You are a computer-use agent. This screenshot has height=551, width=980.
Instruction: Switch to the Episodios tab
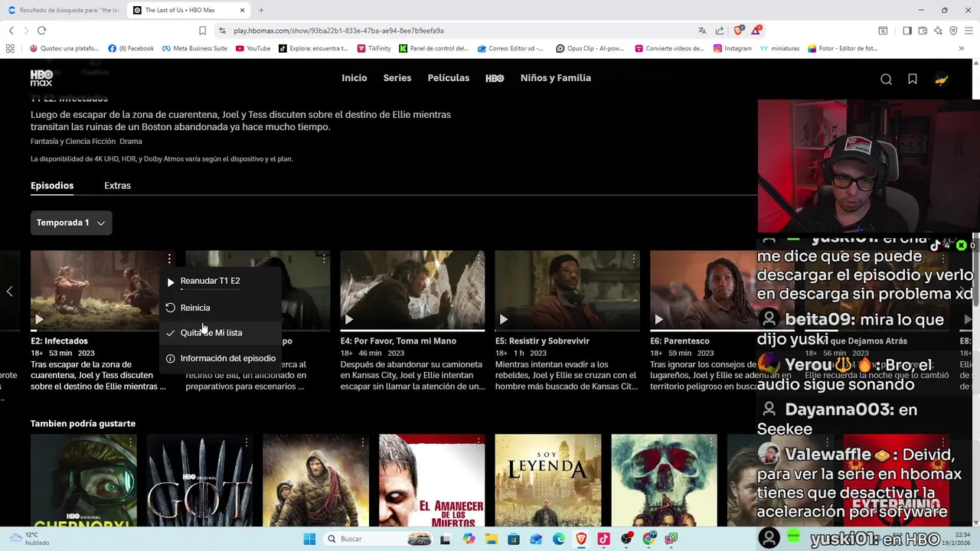coord(52,185)
